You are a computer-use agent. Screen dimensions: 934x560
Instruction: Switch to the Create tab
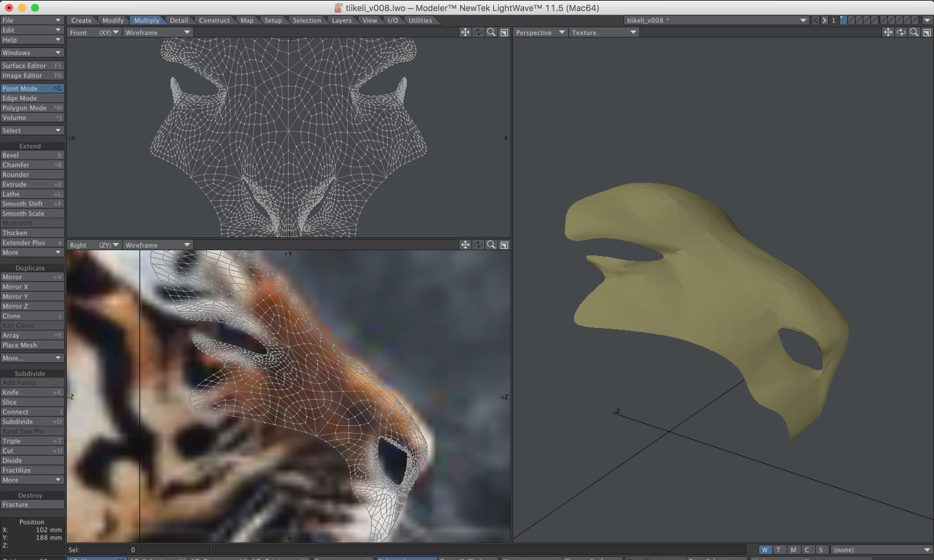pos(81,20)
